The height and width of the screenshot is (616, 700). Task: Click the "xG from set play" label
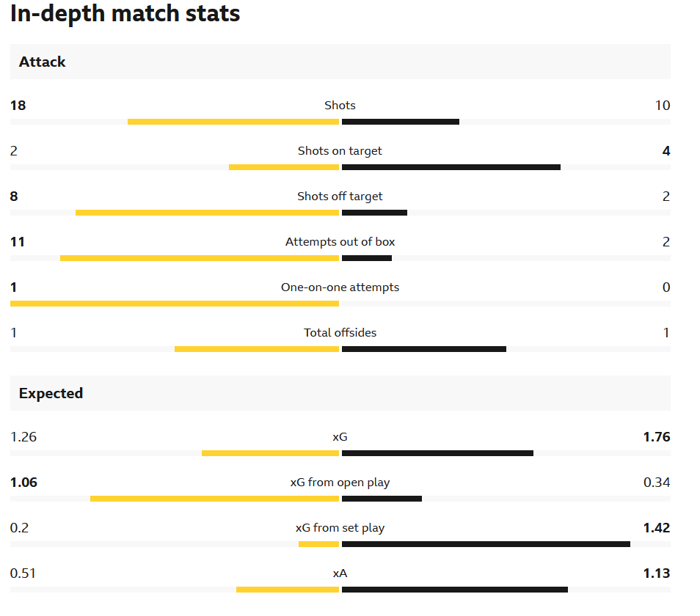tap(340, 528)
